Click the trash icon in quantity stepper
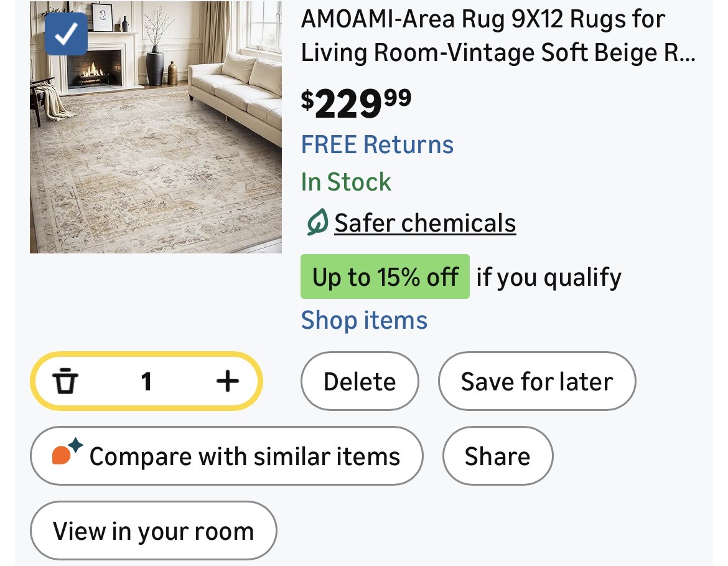 [65, 381]
